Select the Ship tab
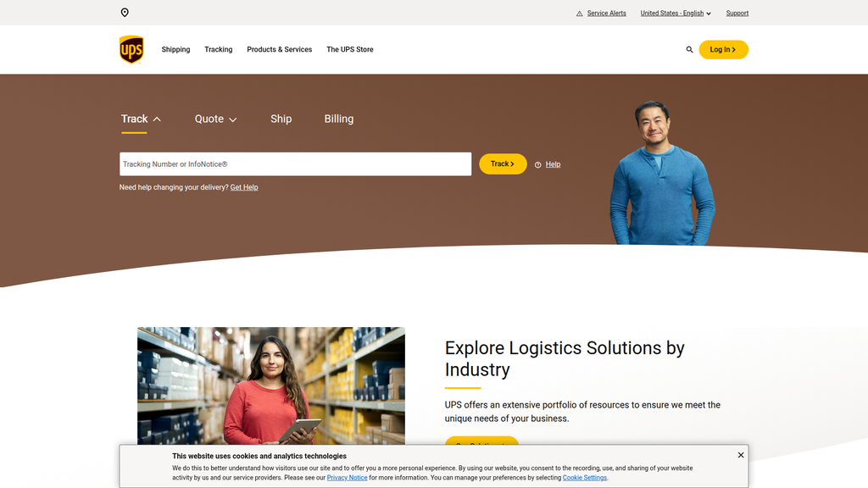The height and width of the screenshot is (488, 868). point(281,119)
